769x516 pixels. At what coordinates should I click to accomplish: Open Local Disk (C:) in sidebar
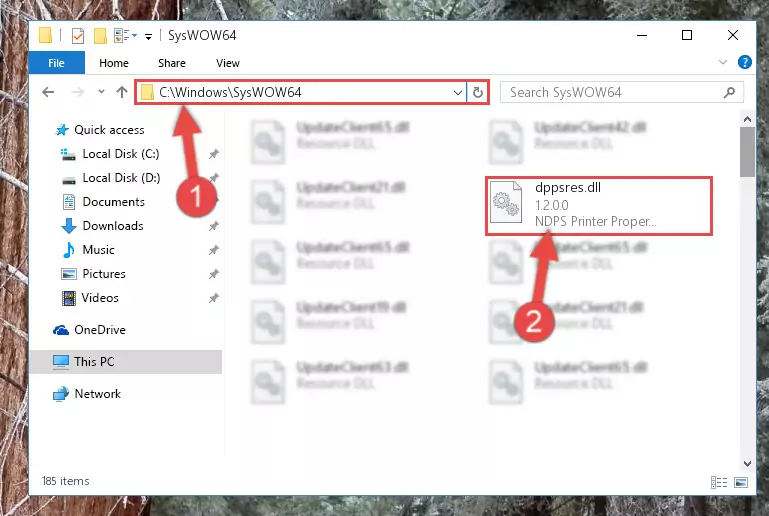click(x=121, y=154)
